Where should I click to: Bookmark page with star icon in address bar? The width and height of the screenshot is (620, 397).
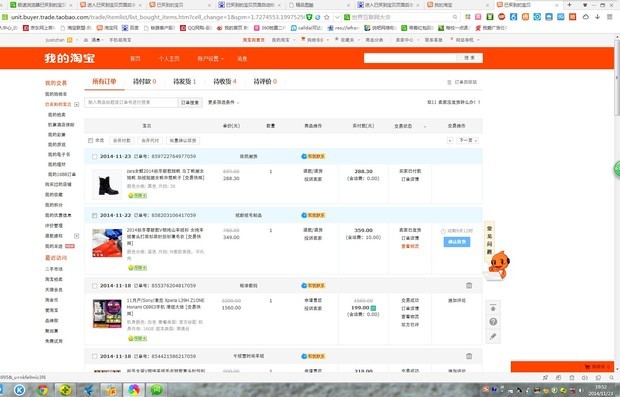pos(327,17)
